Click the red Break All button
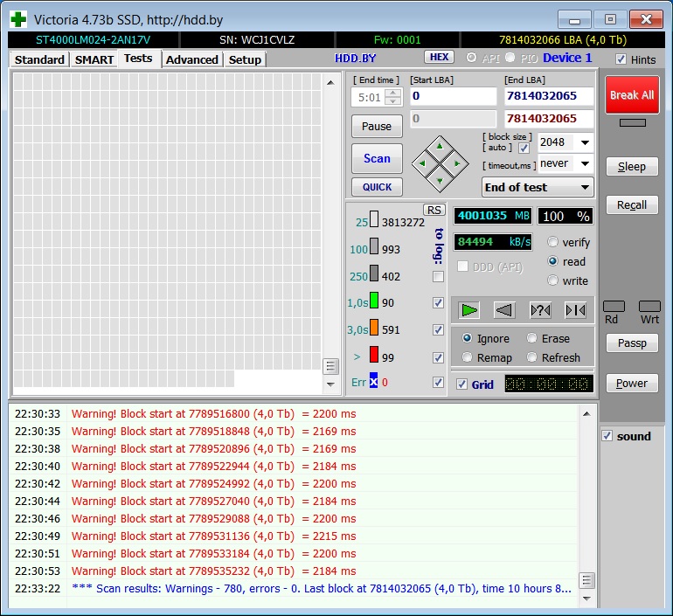673x616 pixels. coord(632,94)
